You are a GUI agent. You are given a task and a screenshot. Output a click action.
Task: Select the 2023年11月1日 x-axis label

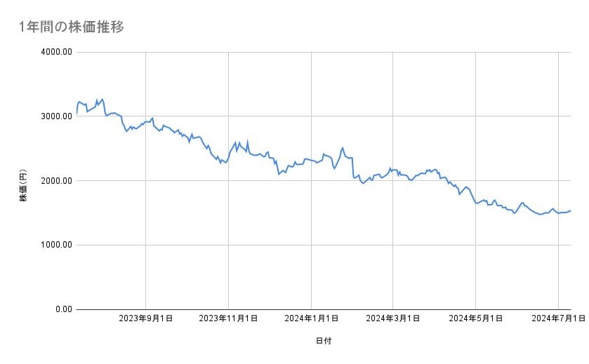coord(228,318)
